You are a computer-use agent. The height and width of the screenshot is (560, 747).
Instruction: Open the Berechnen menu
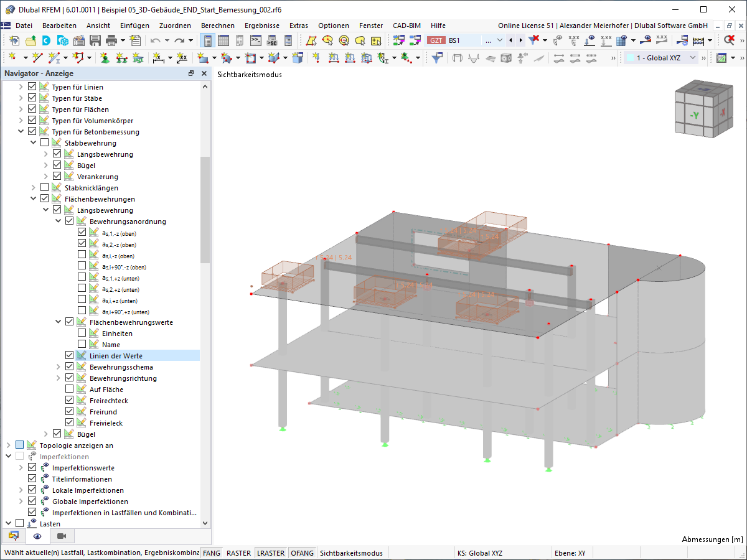pyautogui.click(x=218, y=26)
